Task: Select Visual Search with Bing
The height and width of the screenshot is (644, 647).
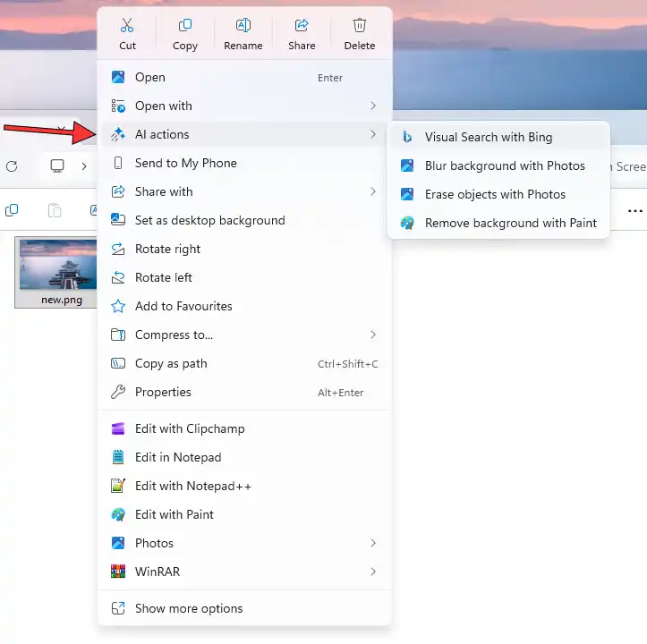Action: [x=488, y=137]
